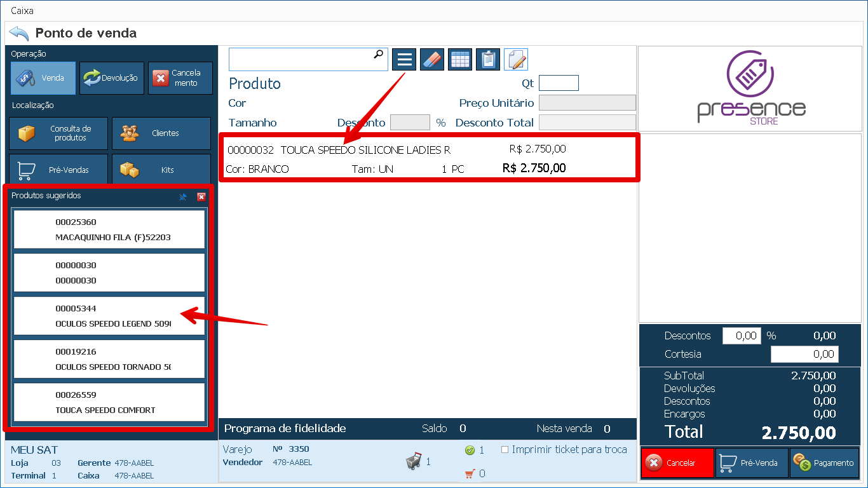Click the Gerente 478-AABEL entry
868x488 pixels.
(116, 463)
